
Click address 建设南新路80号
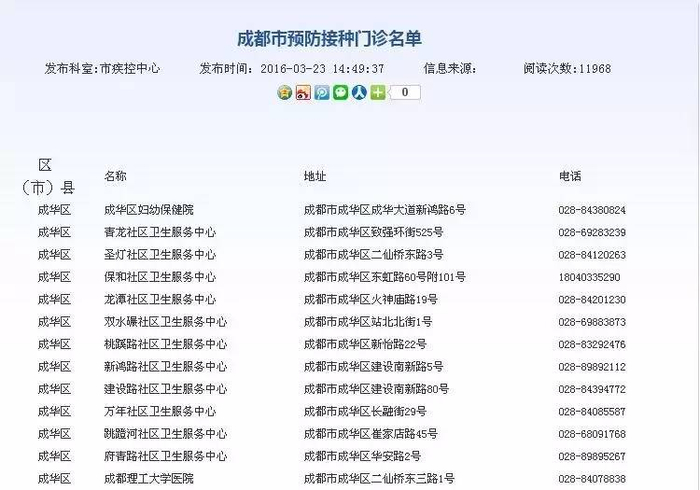(x=410, y=389)
